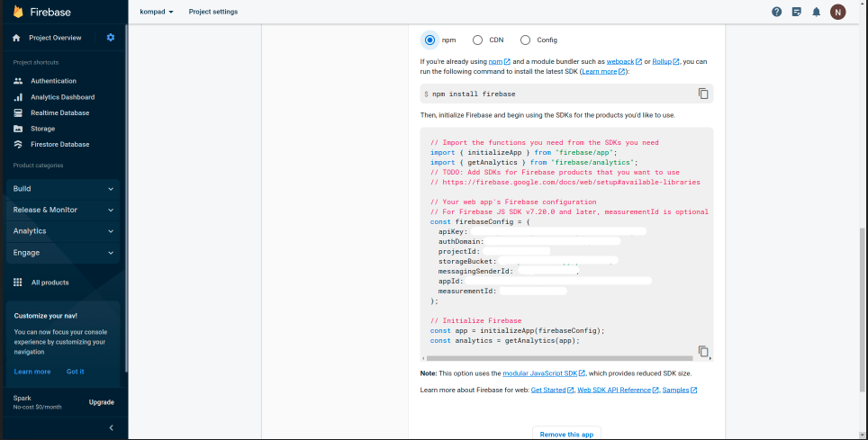Open project settings gear icon
Screen dimensions: 868x440
[x=111, y=38]
